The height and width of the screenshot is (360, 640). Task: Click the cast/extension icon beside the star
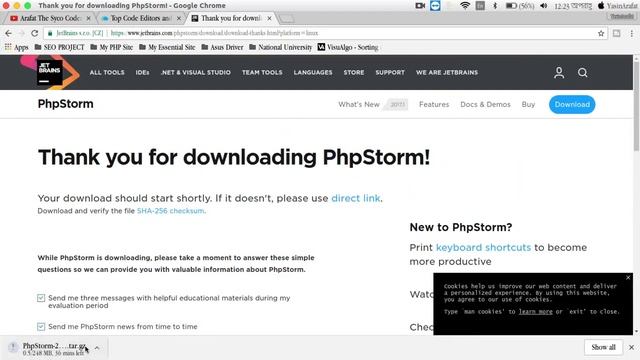(616, 33)
